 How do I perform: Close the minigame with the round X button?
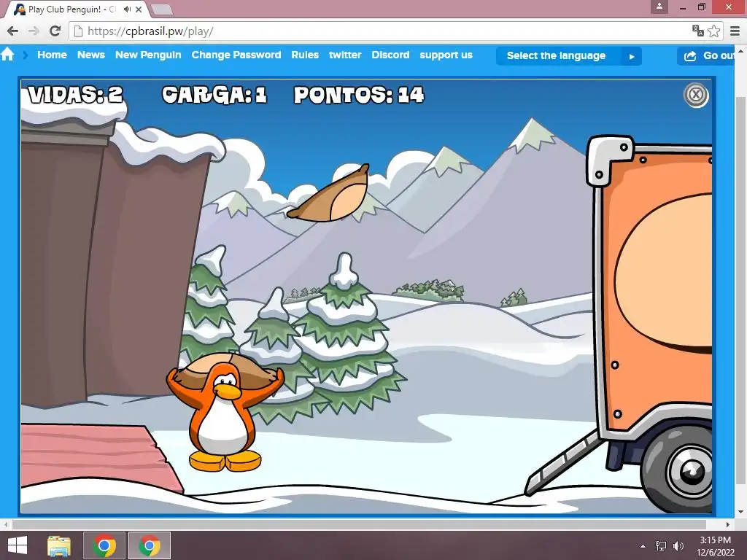coord(696,95)
